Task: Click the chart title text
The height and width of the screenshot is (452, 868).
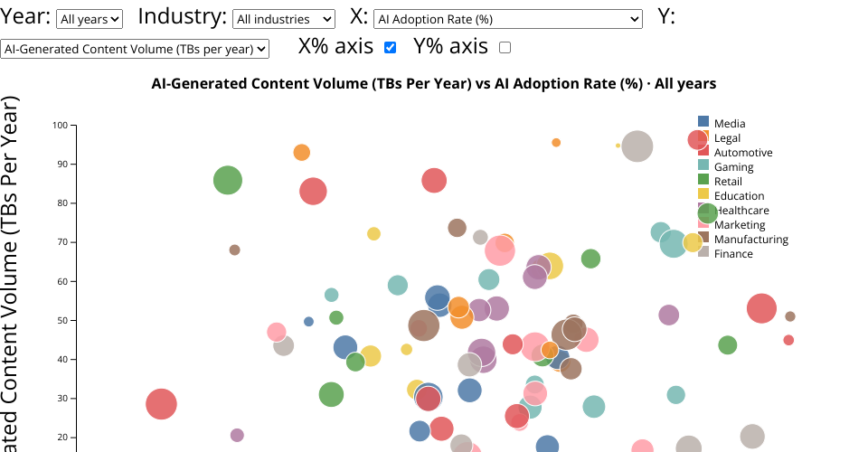Action: [x=434, y=84]
